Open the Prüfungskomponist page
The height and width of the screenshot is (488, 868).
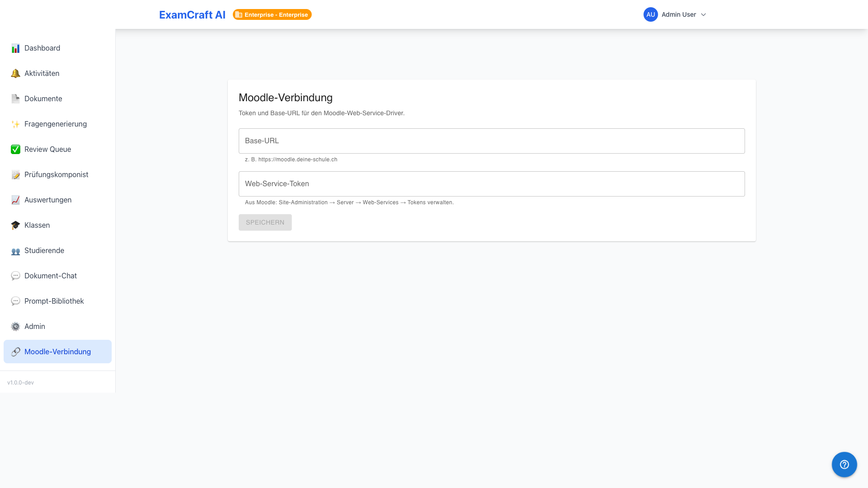(57, 174)
